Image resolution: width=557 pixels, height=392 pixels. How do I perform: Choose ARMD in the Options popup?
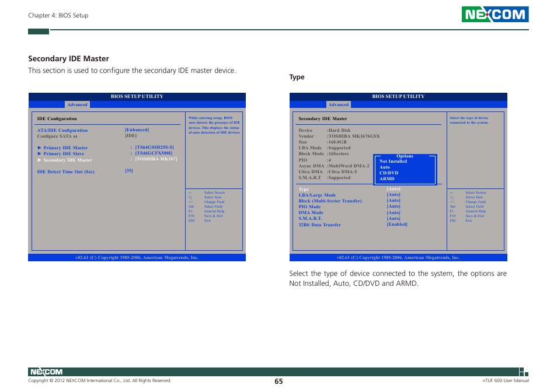click(x=387, y=179)
